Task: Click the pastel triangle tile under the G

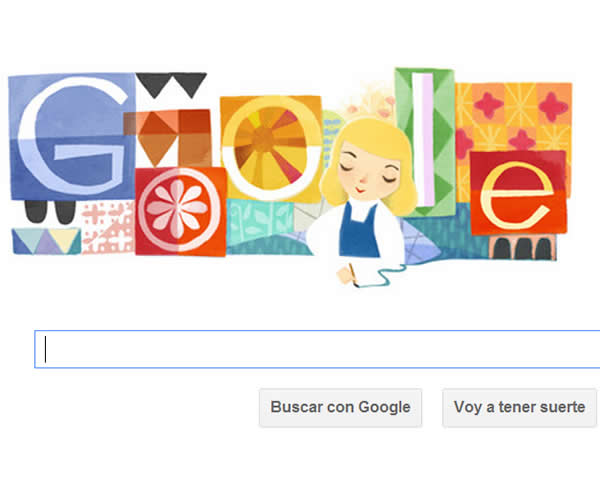Action: click(x=46, y=241)
